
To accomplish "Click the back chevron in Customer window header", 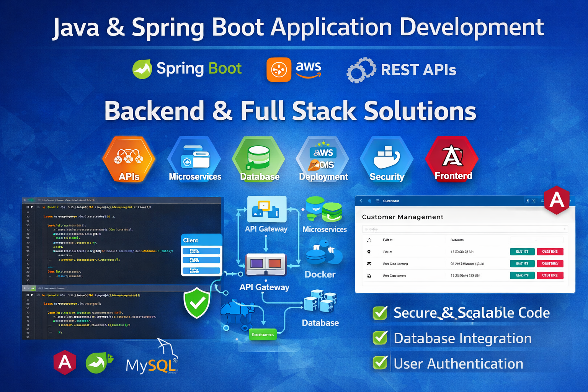I will [361, 201].
